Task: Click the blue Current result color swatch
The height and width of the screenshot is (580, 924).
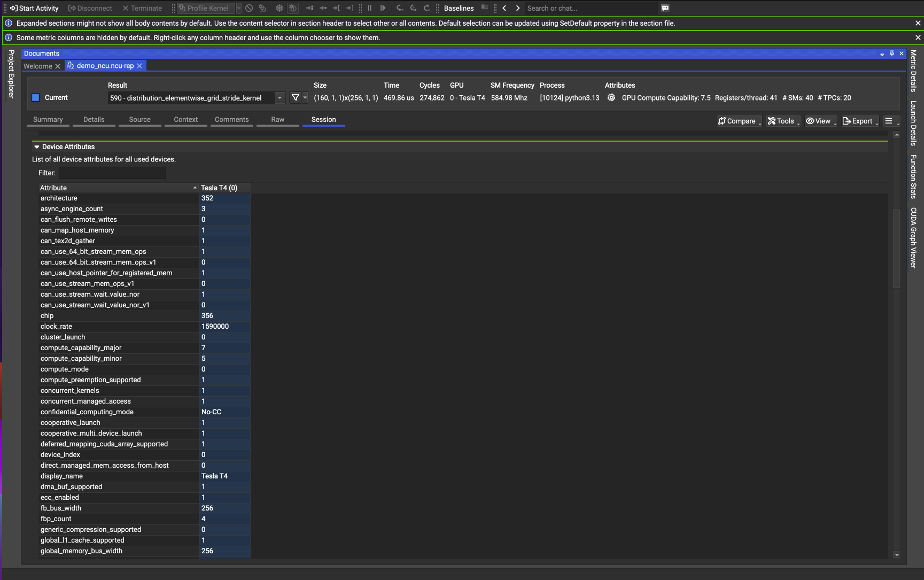Action: (36, 97)
